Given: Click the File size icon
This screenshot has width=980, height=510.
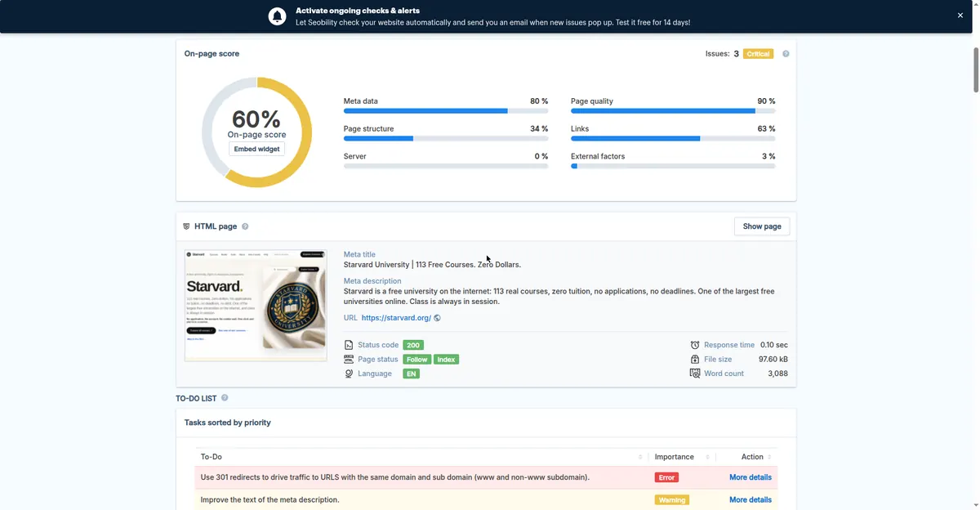Looking at the screenshot, I should 695,360.
